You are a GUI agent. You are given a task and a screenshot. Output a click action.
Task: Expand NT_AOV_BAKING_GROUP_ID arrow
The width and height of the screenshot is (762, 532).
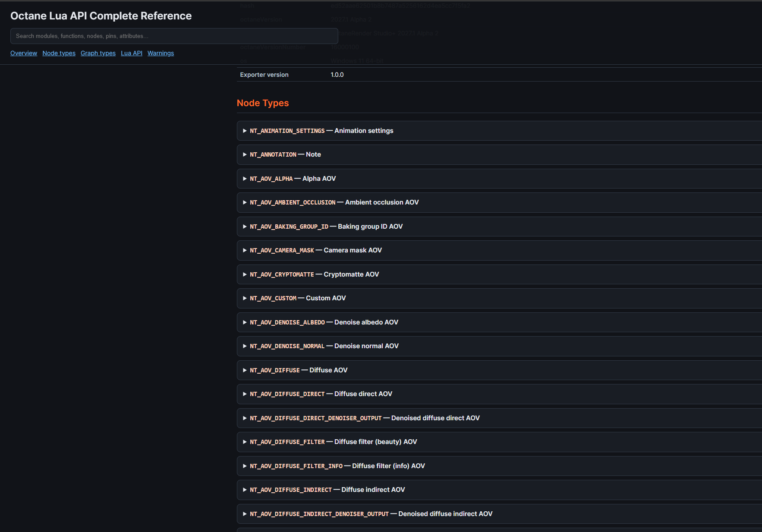245,227
